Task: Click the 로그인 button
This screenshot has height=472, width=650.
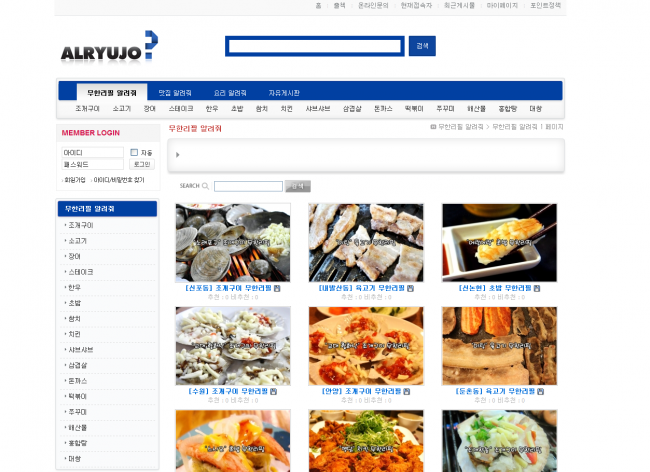Action: tap(142, 165)
